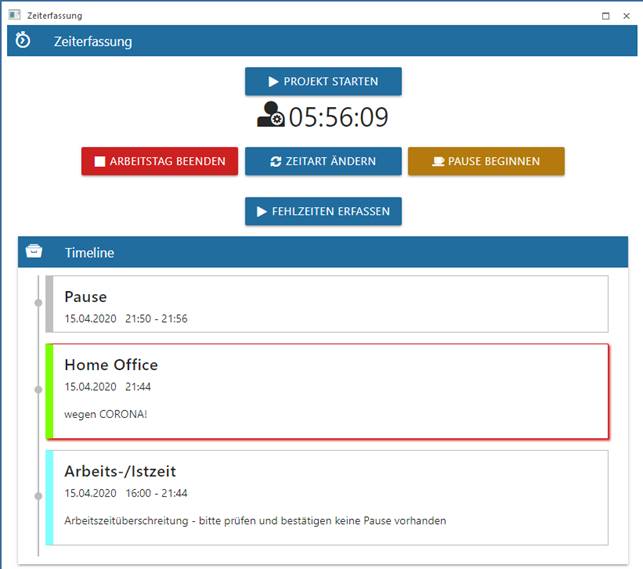Image resolution: width=643 pixels, height=569 pixels.
Task: Click the running timer display 05:56:09
Action: click(x=338, y=117)
